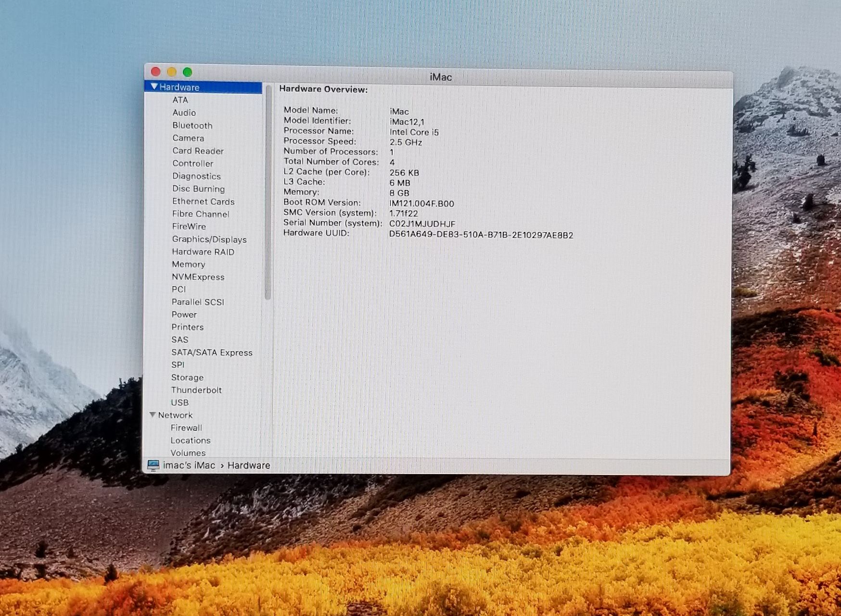Click the sidebar vertical scrollbar

268,192
